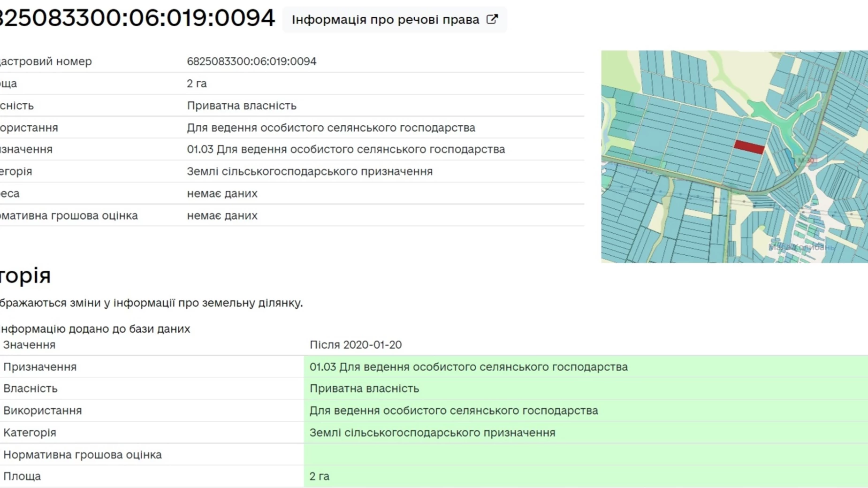Click top table value 'Землі сільськогосподарського призначення'

(x=310, y=171)
